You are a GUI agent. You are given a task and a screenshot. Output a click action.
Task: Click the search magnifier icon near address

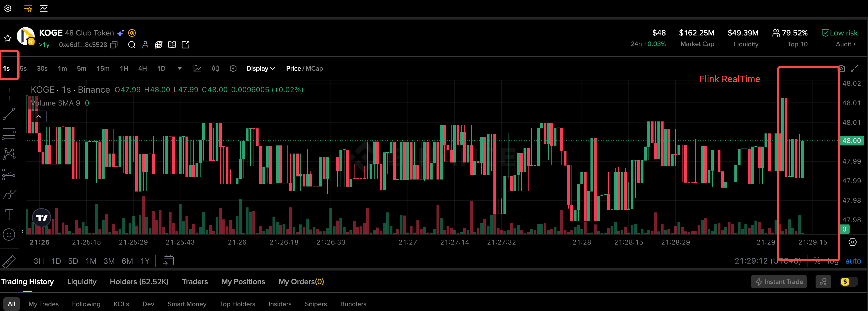coord(132,45)
